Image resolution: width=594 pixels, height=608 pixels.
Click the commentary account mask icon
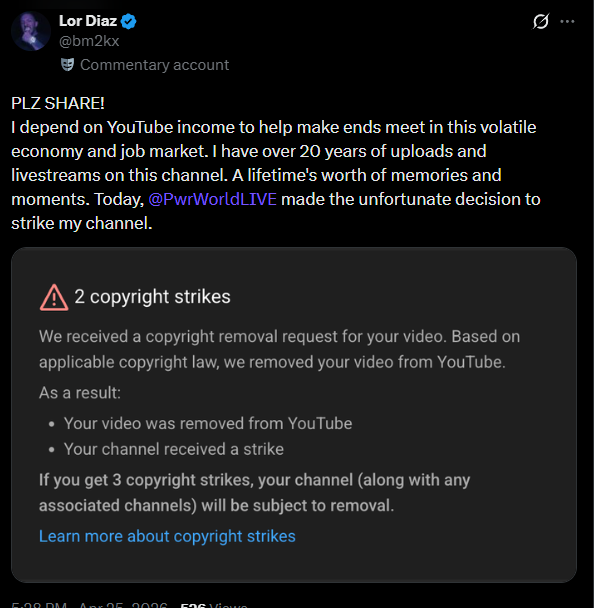pyautogui.click(x=67, y=65)
